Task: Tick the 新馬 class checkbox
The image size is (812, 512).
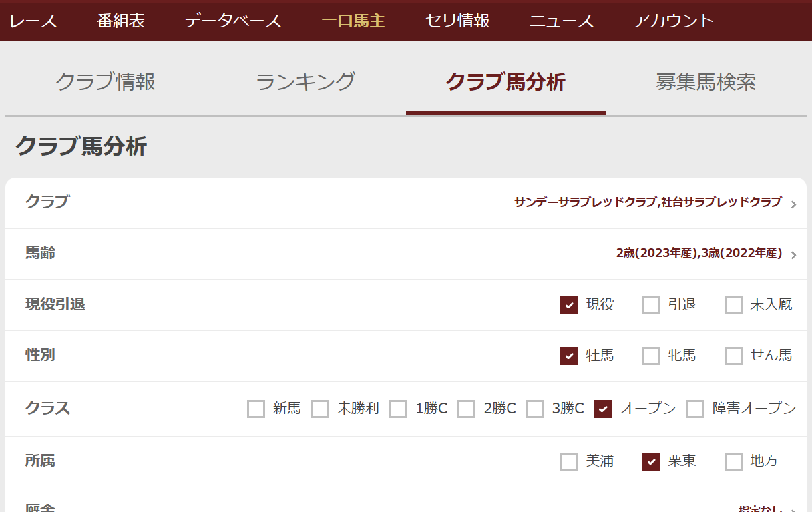Action: pos(256,409)
